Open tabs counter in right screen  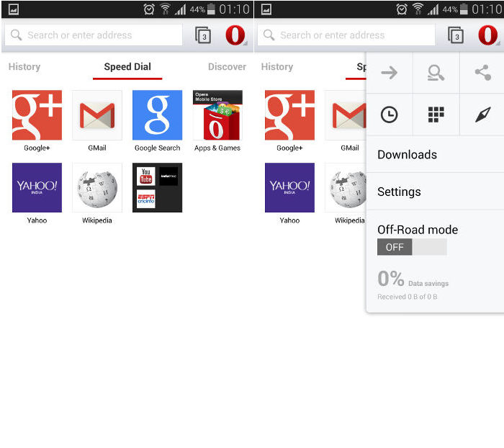[456, 35]
